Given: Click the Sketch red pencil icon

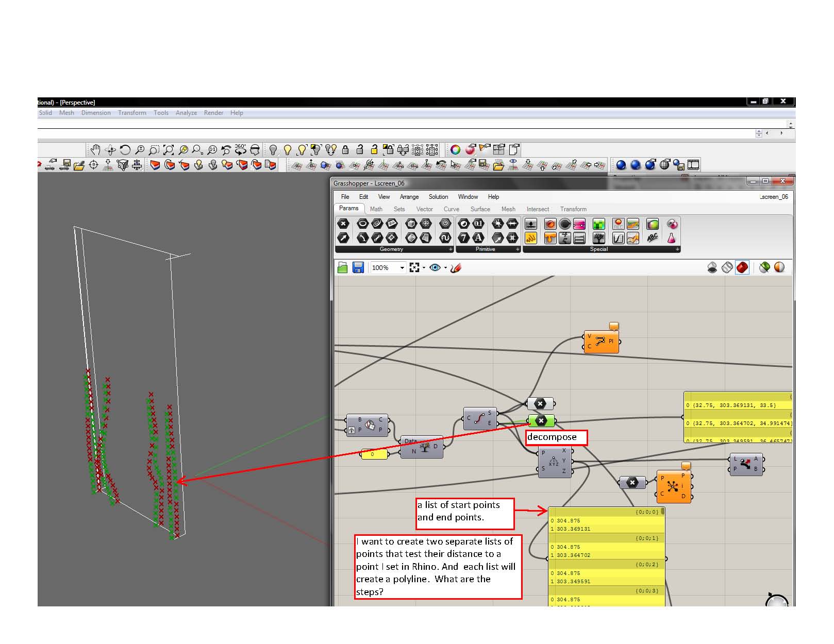Looking at the screenshot, I should [455, 268].
